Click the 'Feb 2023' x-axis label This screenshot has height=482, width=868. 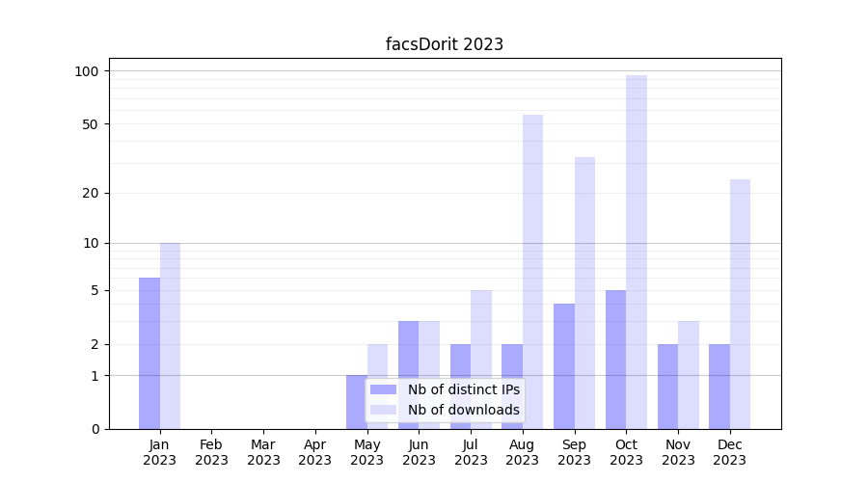click(x=211, y=452)
